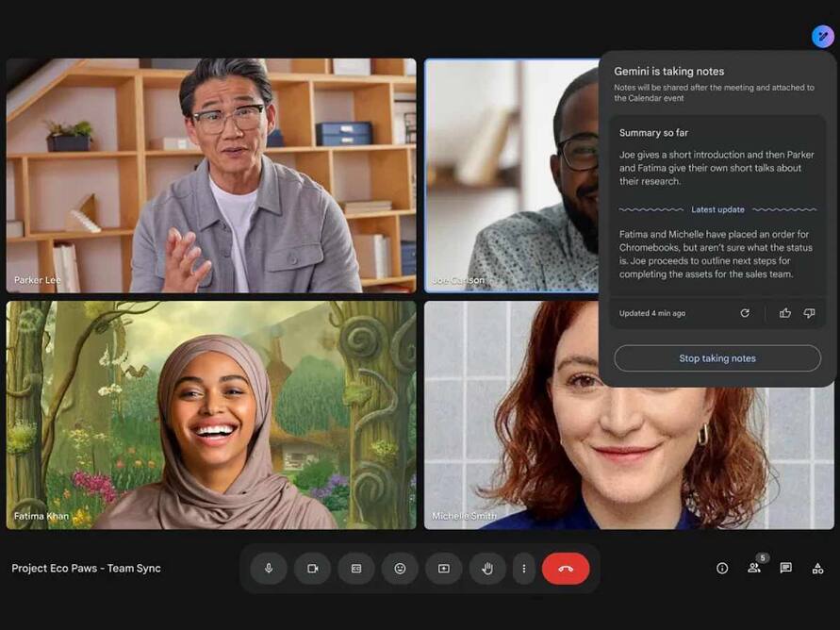Open the three-dot more options menu
Viewport: 840px width, 630px height.
[x=524, y=569]
